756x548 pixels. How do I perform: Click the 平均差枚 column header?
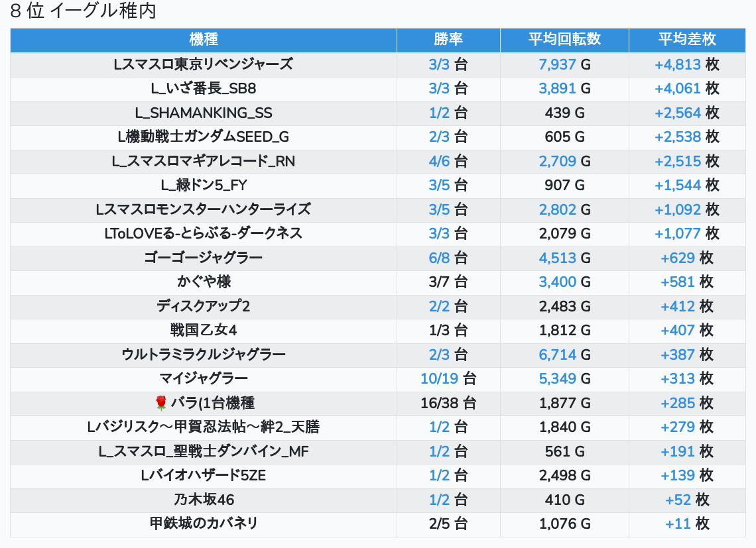[x=687, y=40]
